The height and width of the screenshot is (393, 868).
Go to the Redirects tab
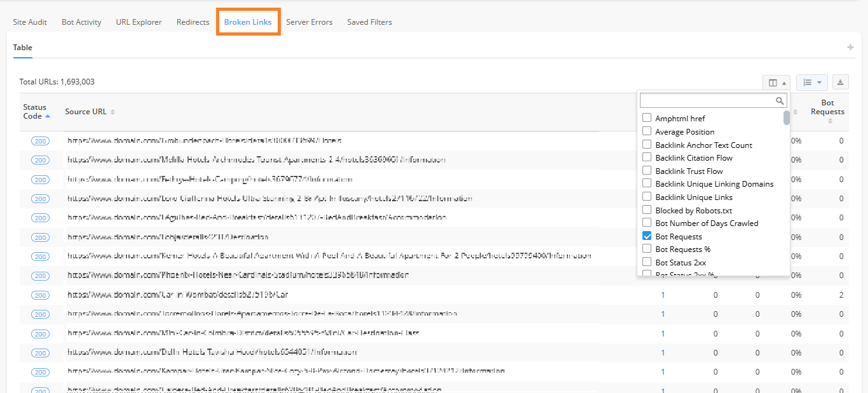(193, 22)
